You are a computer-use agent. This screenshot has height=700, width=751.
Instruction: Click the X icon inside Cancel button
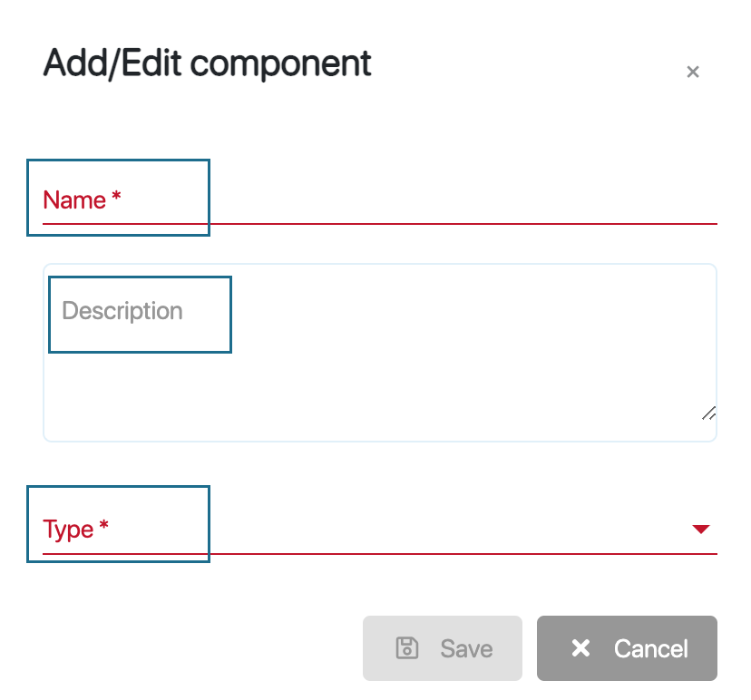click(580, 648)
